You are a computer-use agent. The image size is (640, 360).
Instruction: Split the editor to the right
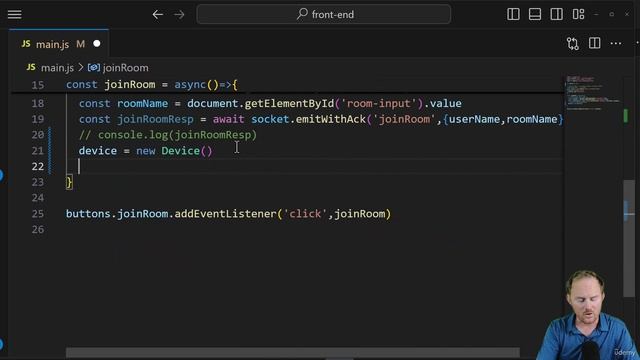tap(595, 43)
